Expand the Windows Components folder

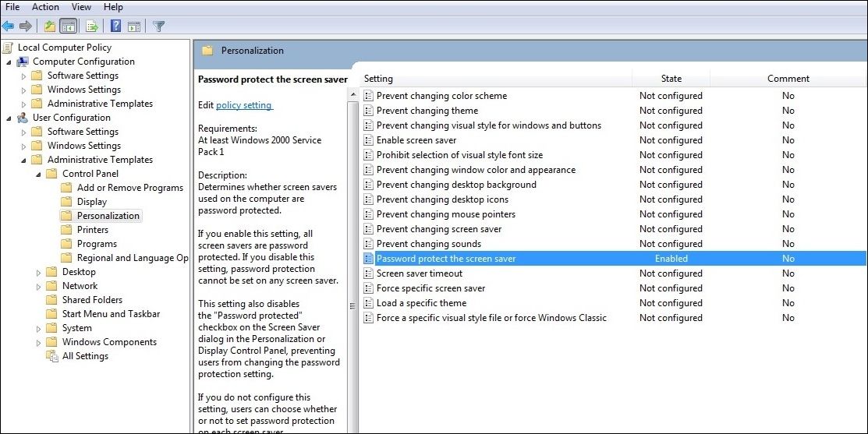click(x=39, y=342)
